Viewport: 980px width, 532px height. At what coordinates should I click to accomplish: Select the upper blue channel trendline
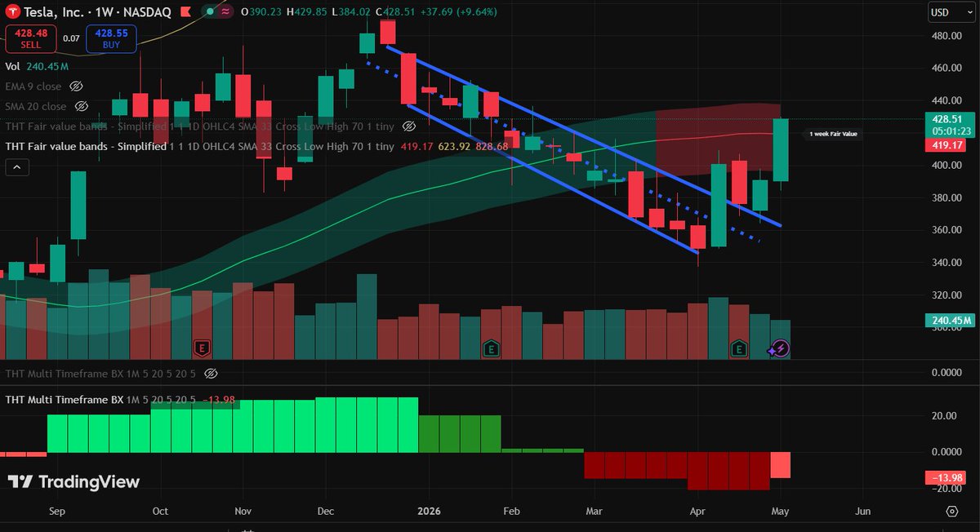point(584,136)
